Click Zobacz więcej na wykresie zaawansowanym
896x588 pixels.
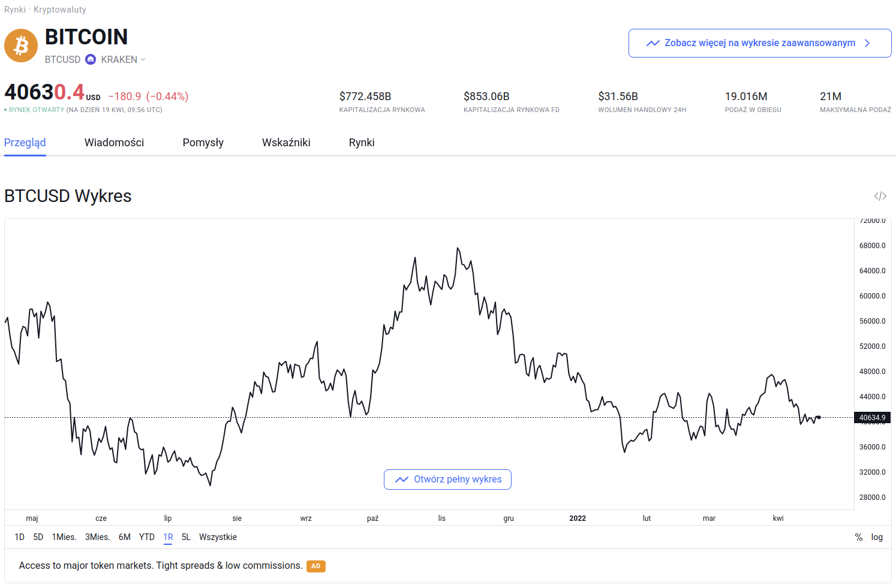(x=759, y=43)
